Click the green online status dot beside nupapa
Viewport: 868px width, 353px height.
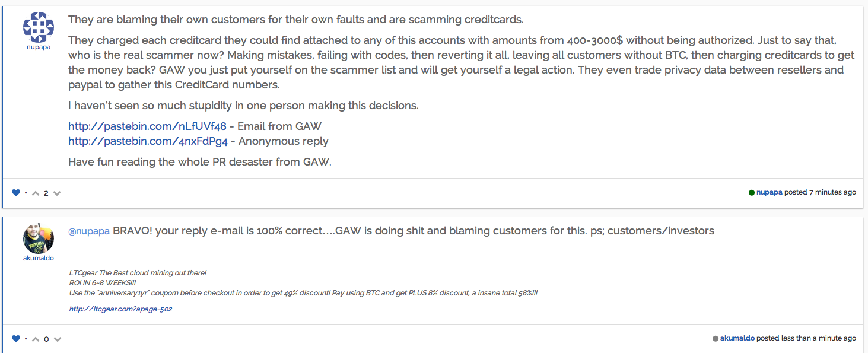(752, 192)
